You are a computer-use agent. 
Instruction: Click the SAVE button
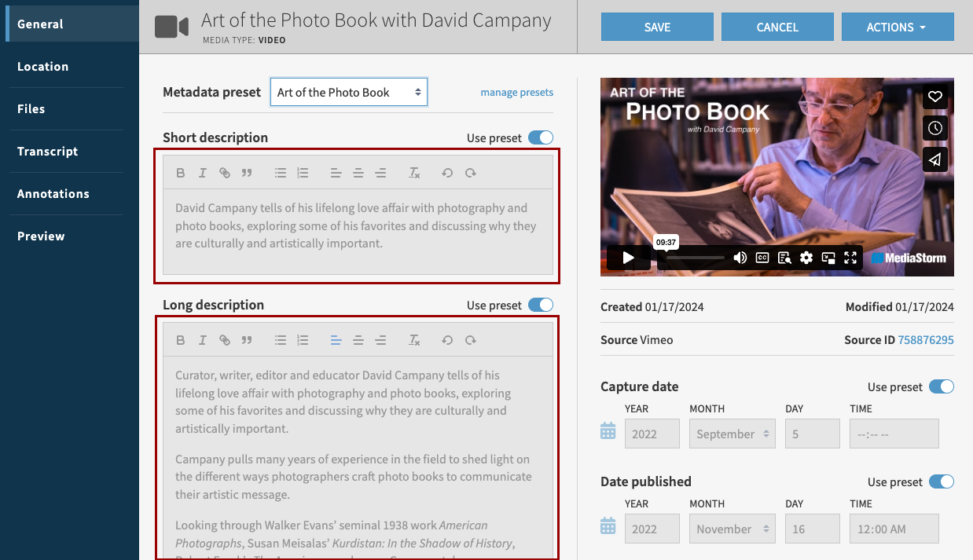[657, 27]
